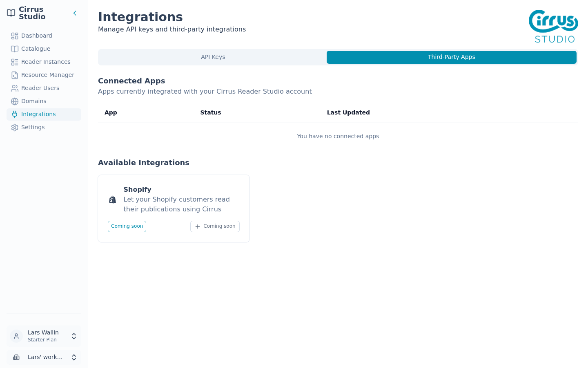Image resolution: width=588 pixels, height=368 pixels.
Task: Click 'You have no connected apps' message
Action: pyautogui.click(x=338, y=137)
